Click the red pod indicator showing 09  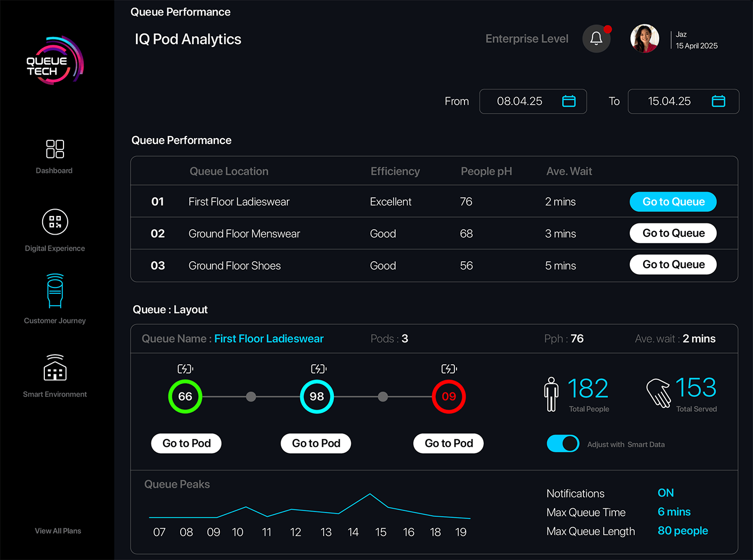coord(448,396)
